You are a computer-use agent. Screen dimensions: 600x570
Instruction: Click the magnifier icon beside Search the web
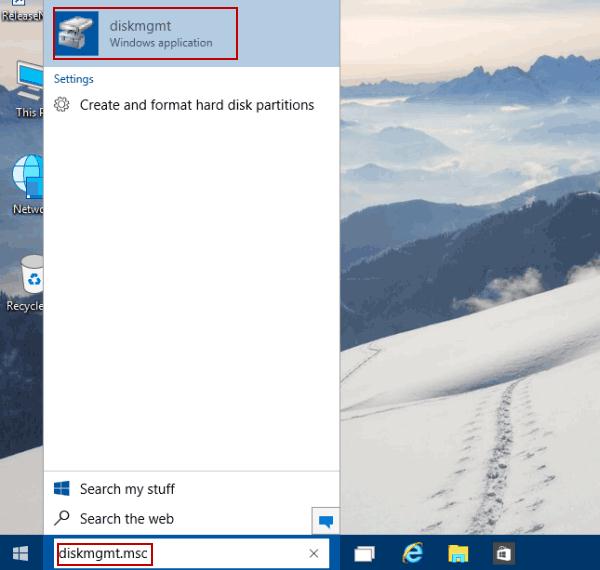tap(62, 518)
